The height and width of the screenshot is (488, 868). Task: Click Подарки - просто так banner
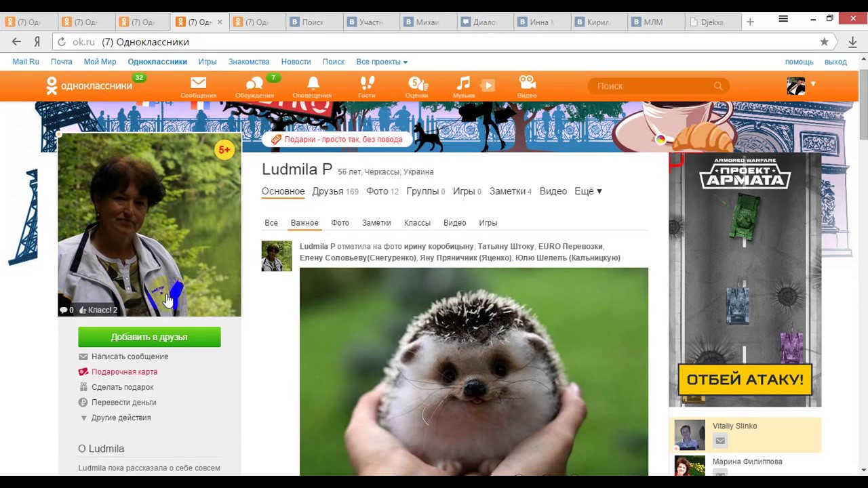coord(337,140)
